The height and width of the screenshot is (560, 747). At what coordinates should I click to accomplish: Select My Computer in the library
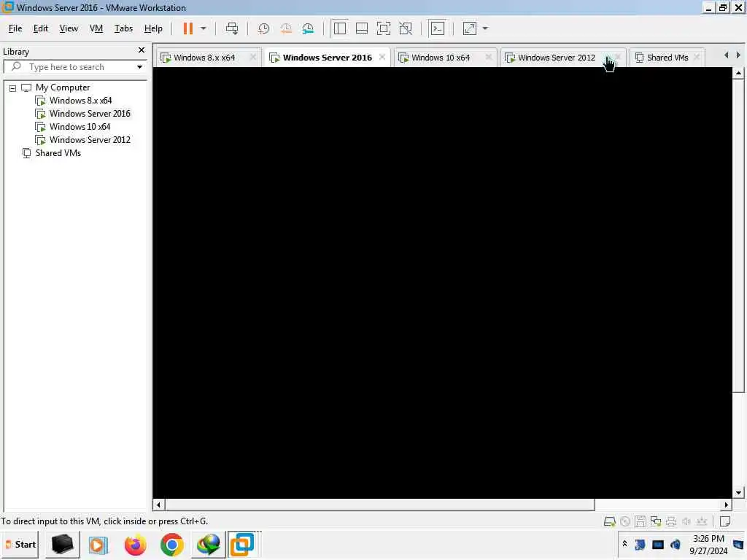coord(63,87)
